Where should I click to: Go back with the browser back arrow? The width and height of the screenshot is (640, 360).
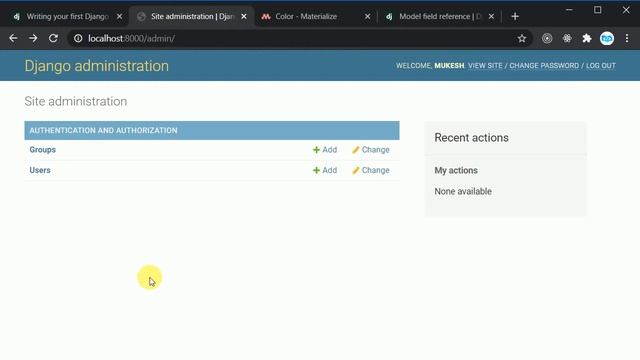[13, 38]
